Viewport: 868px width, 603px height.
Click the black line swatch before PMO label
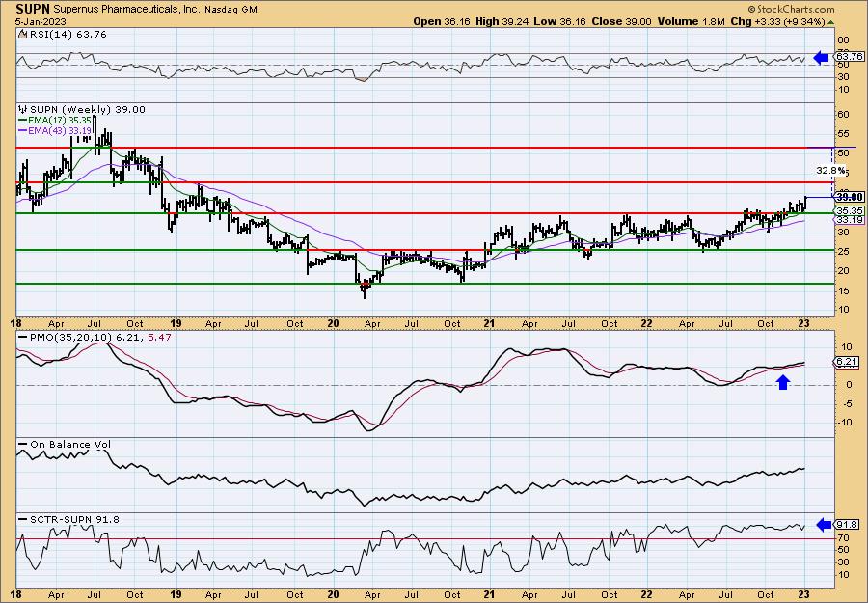point(23,338)
